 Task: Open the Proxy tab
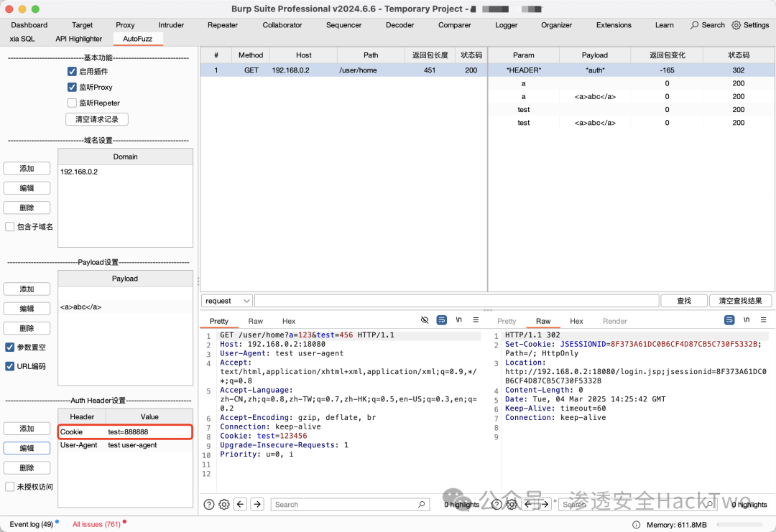click(x=125, y=24)
